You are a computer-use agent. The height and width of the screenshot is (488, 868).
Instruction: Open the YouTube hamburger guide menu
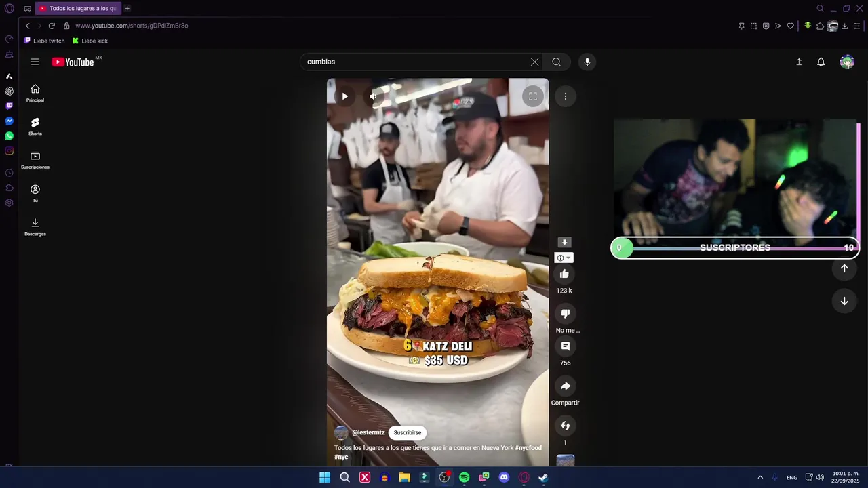click(x=35, y=62)
